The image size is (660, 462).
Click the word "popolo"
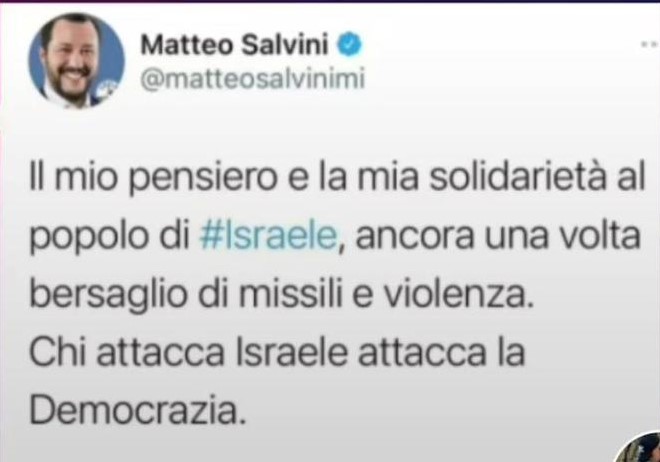click(x=89, y=237)
